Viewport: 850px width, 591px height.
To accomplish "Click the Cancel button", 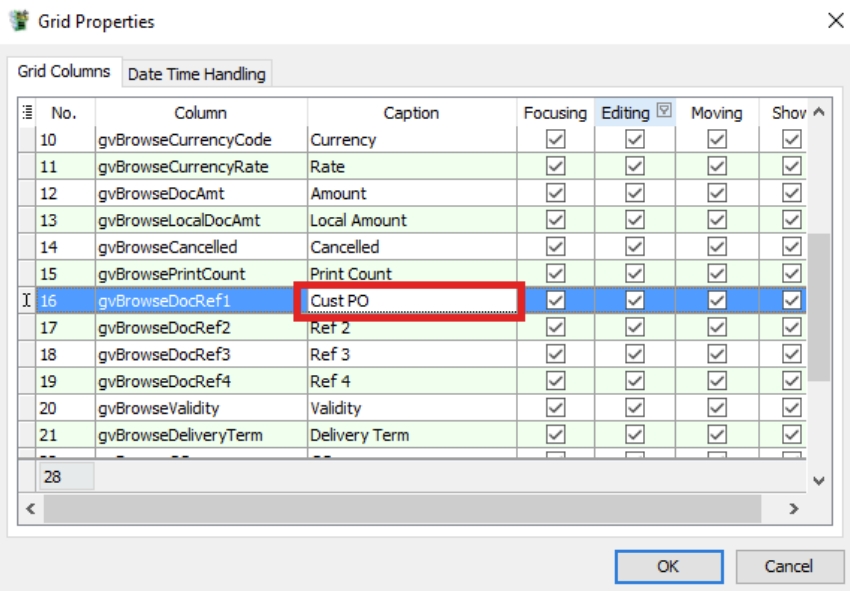I will pyautogui.click(x=788, y=566).
